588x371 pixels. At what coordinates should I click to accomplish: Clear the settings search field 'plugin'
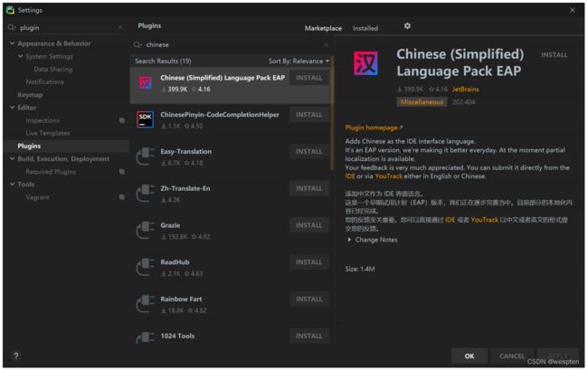coord(120,27)
